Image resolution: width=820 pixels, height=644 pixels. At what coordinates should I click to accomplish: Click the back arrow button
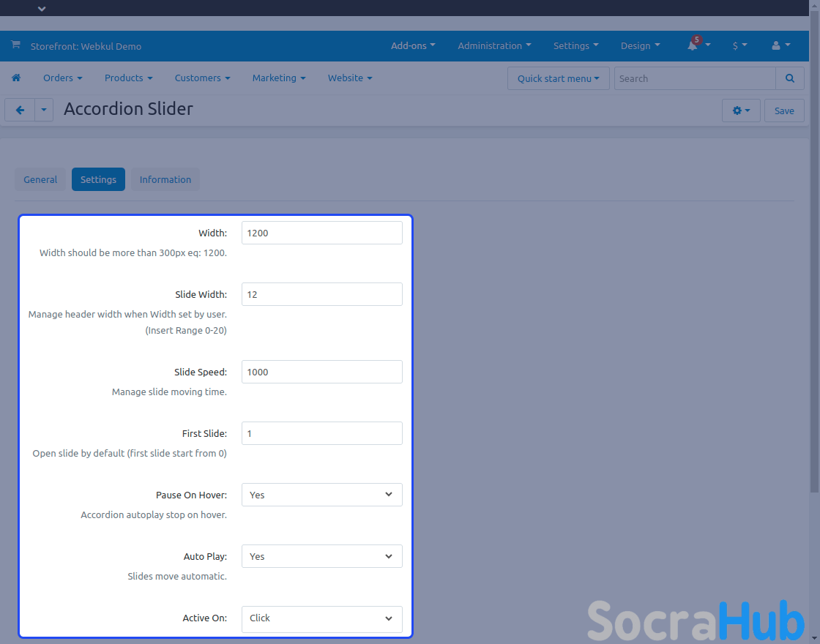point(20,111)
